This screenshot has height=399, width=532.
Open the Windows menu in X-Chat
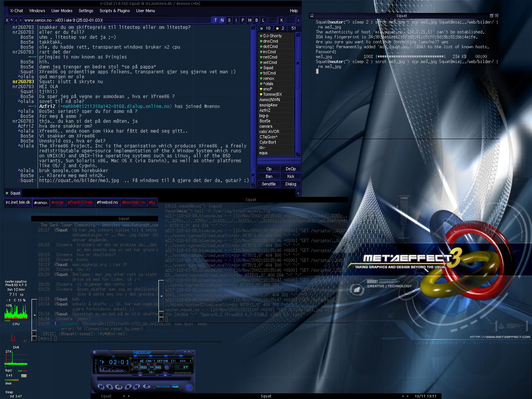click(37, 11)
